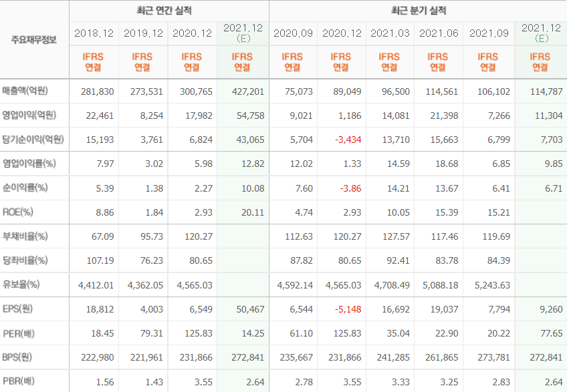The height and width of the screenshot is (392, 567).
Task: Click the operating profit value 21,398
Action: 445,116
